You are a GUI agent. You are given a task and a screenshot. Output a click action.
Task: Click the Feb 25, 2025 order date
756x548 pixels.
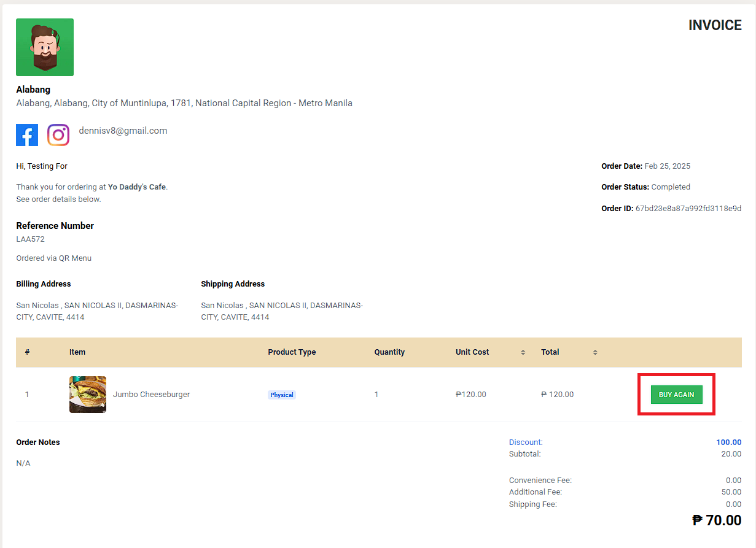668,166
